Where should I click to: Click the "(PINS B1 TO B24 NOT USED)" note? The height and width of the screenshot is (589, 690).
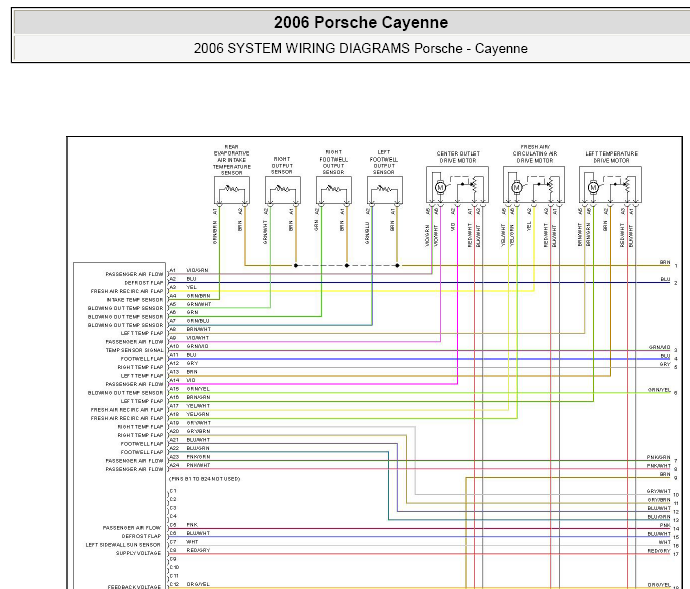pos(205,479)
